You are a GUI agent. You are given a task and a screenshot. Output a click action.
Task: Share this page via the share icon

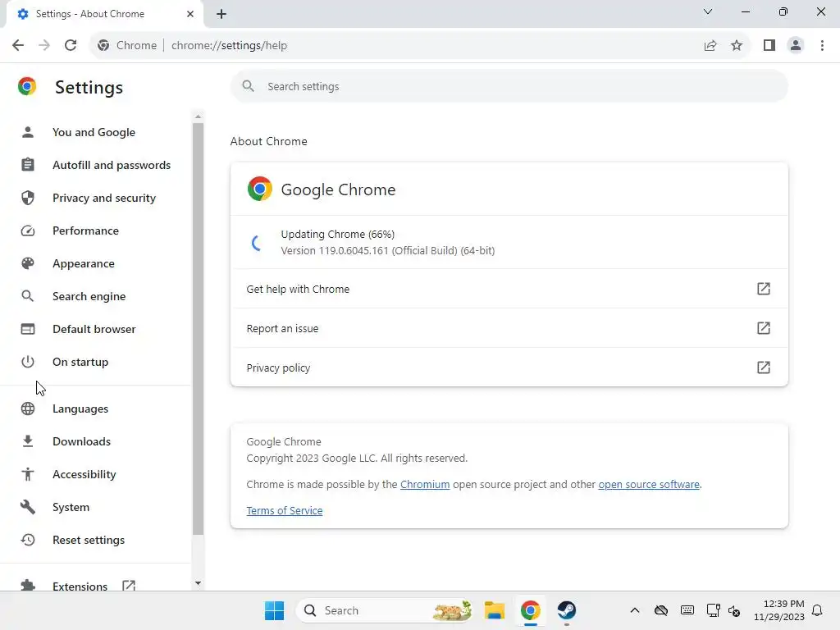[x=710, y=45]
